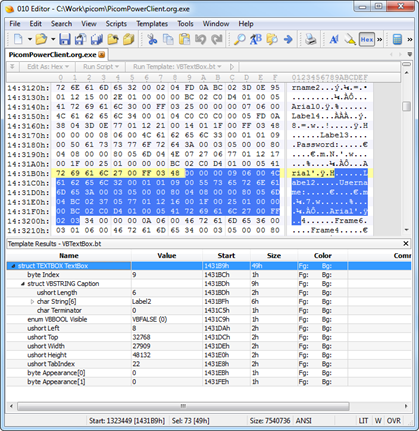419x431 pixels.
Task: Click the Goto blue arrow icon
Action: pos(288,39)
